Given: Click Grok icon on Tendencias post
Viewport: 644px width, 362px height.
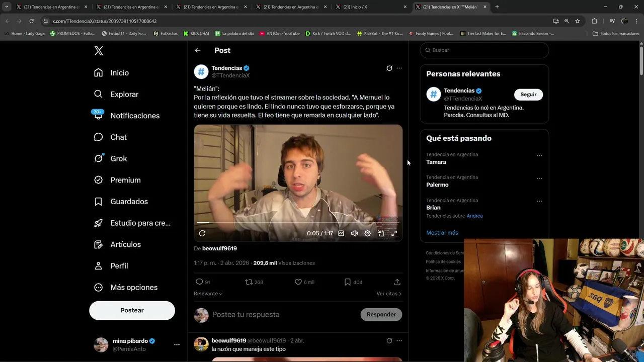Looking at the screenshot, I should click(389, 68).
